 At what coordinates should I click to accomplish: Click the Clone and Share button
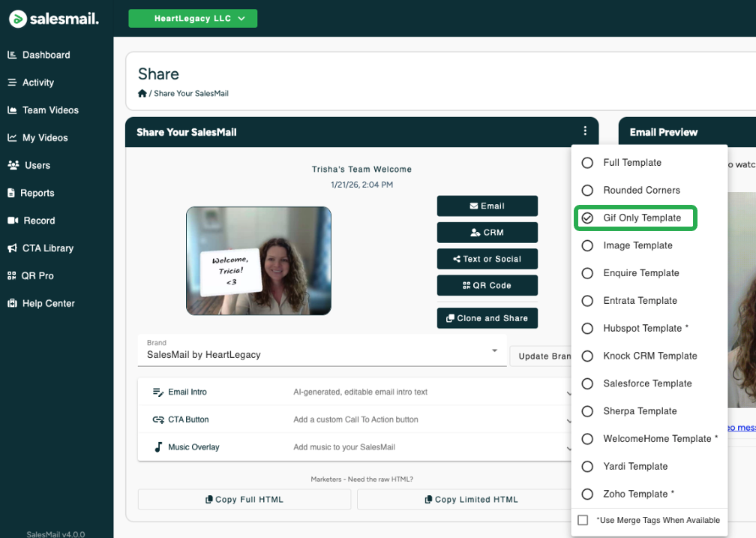(487, 318)
